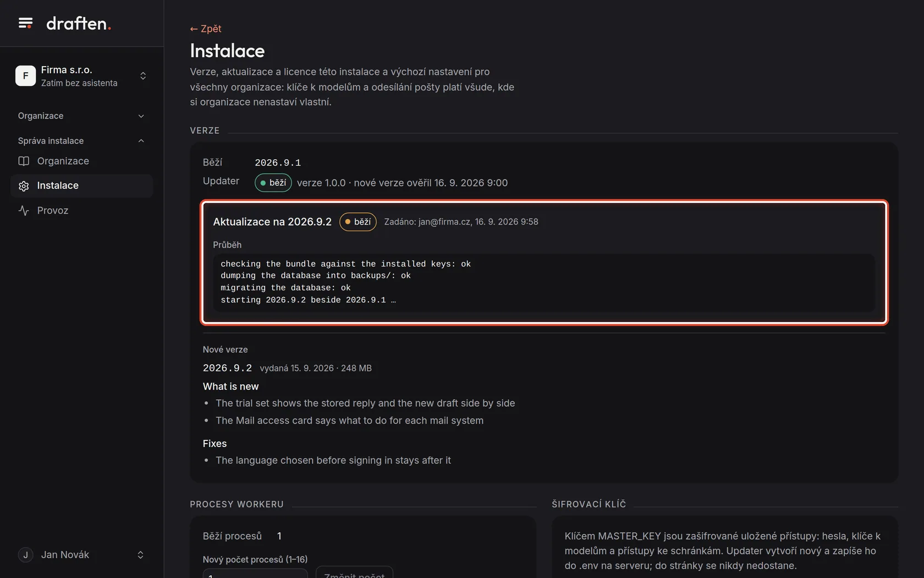Click the gear icon next to Instalace

[24, 186]
